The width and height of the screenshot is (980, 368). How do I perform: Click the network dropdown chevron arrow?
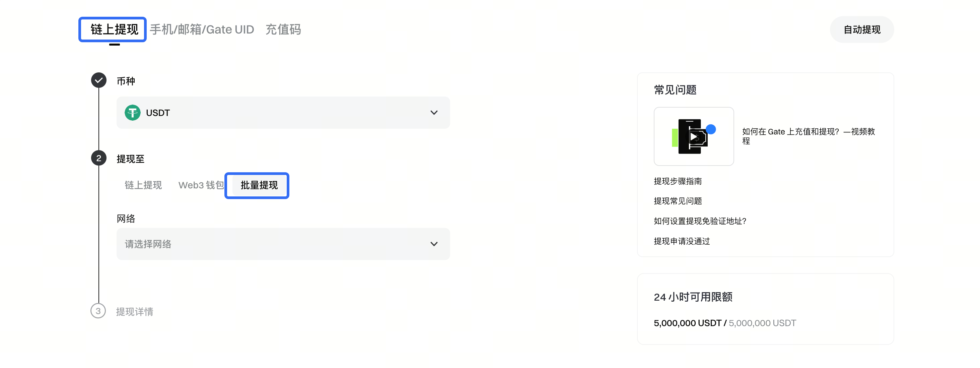click(434, 244)
